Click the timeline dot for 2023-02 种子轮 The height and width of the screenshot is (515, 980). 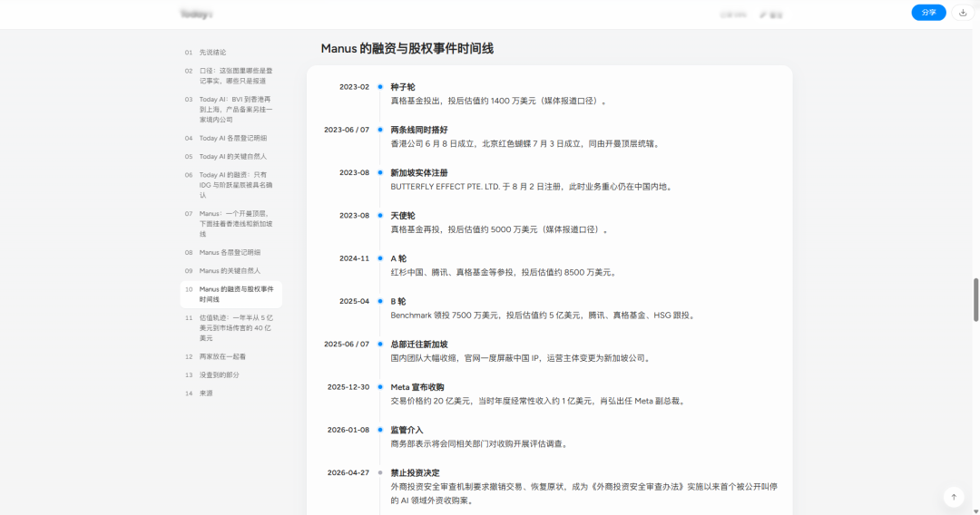pyautogui.click(x=380, y=87)
